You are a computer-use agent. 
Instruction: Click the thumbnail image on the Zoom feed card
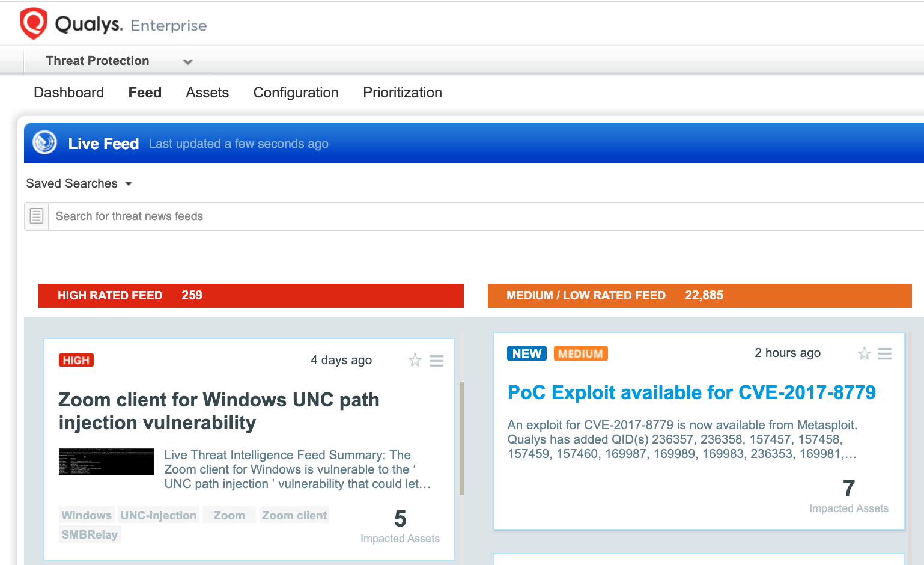pyautogui.click(x=106, y=461)
